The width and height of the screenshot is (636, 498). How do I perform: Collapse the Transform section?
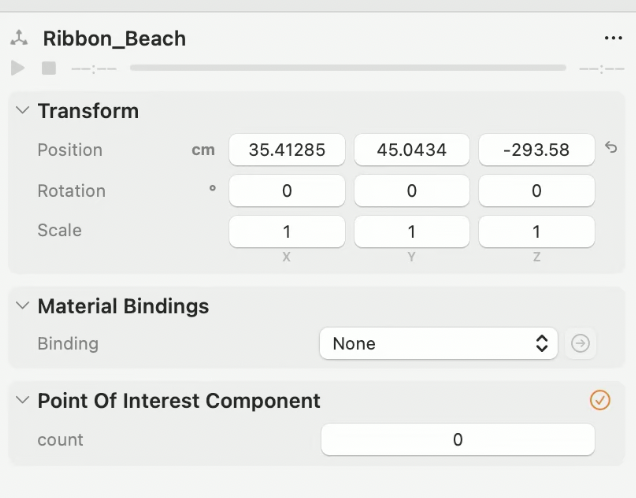point(23,111)
